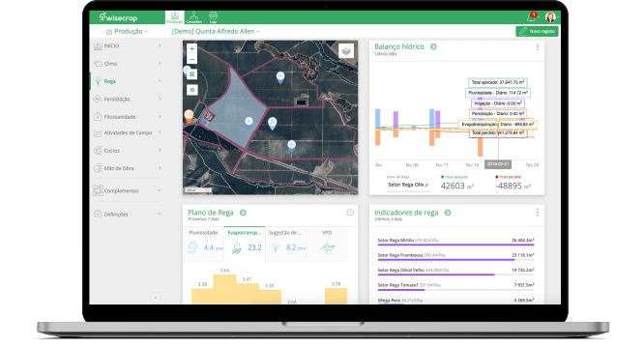Image resolution: width=644 pixels, height=348 pixels.
Task: Click the Atividades de Campo sidebar icon
Action: (x=98, y=133)
